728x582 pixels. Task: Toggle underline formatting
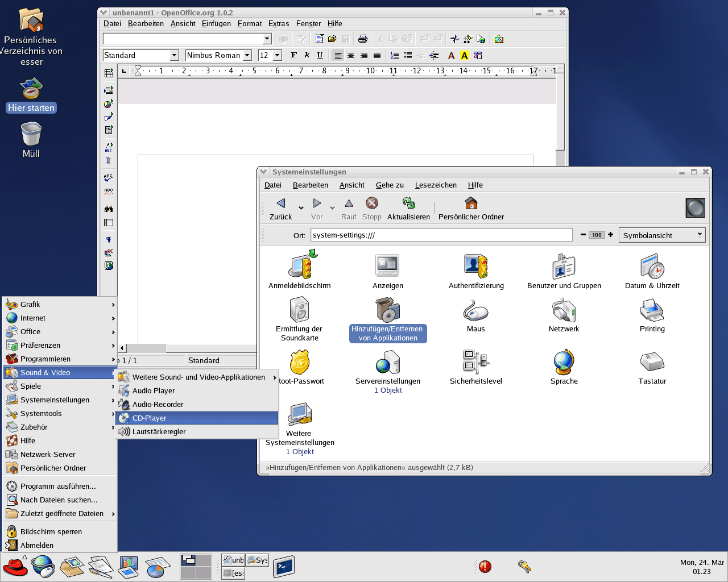click(320, 55)
